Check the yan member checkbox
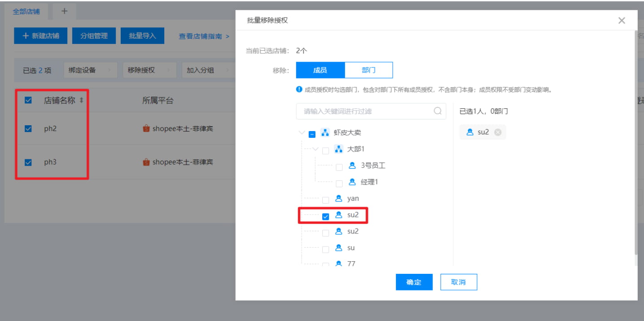The height and width of the screenshot is (321, 644). (326, 200)
